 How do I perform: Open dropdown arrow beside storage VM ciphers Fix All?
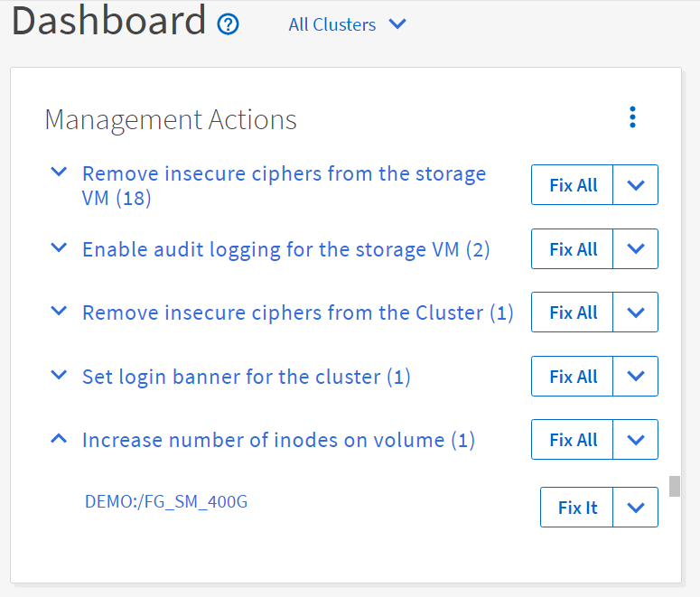pos(636,185)
